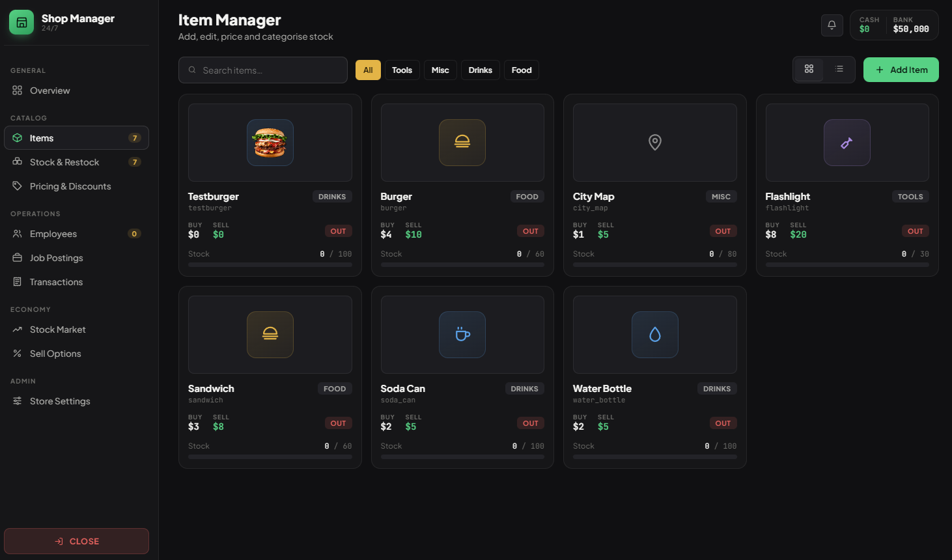Click the notification bell icon
The image size is (952, 560).
[x=832, y=25]
